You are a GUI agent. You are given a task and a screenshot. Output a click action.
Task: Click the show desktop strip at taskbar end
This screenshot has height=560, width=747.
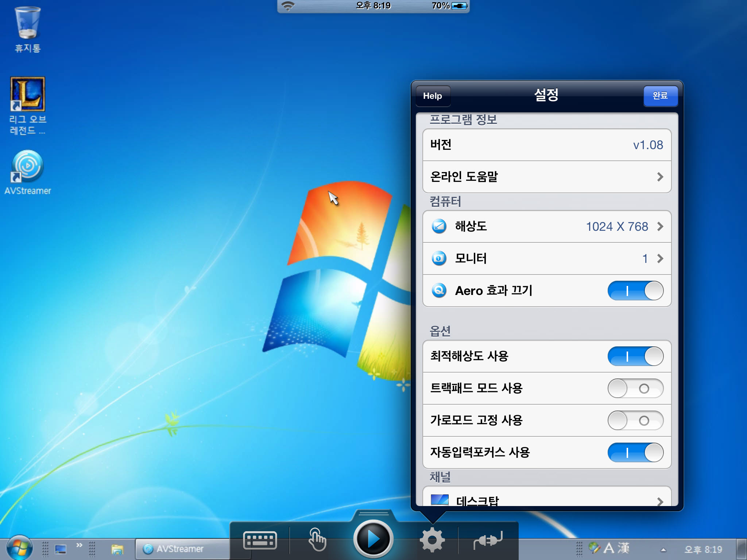tap(742, 549)
